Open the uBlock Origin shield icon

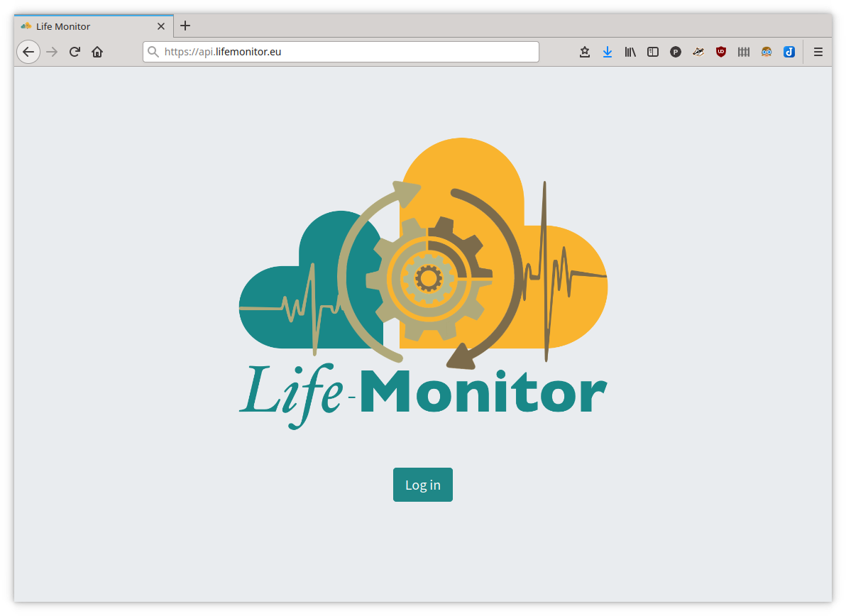(x=721, y=52)
